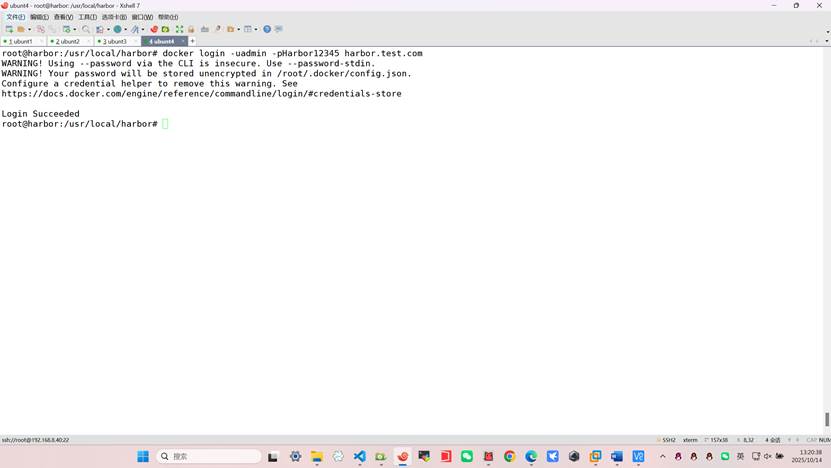The height and width of the screenshot is (468, 831).
Task: Click the Xshell icon on the taskbar
Action: tap(403, 456)
